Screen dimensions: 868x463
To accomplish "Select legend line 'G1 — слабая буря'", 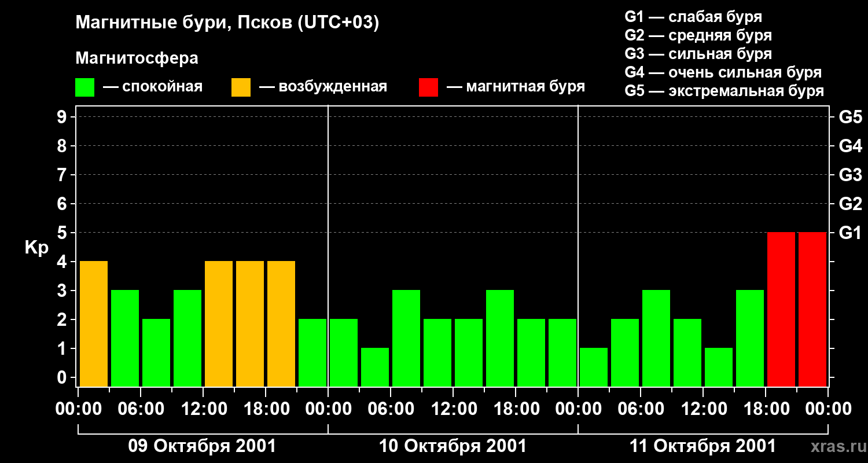I will (693, 17).
